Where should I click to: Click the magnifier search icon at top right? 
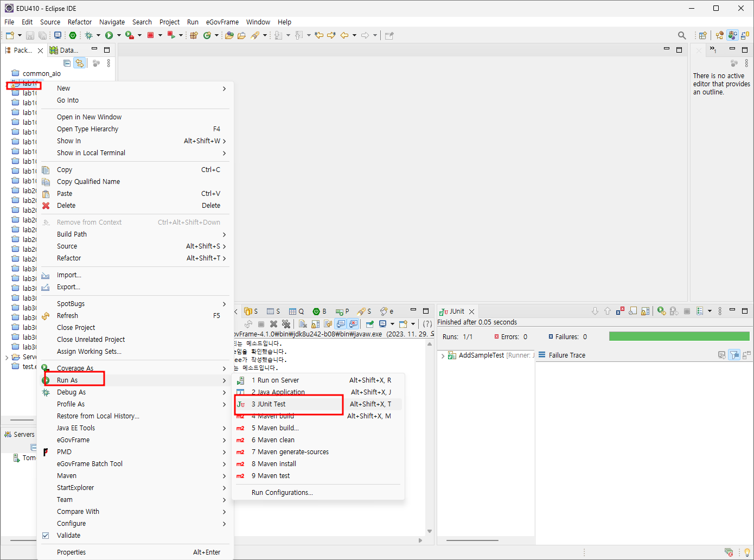coord(682,35)
